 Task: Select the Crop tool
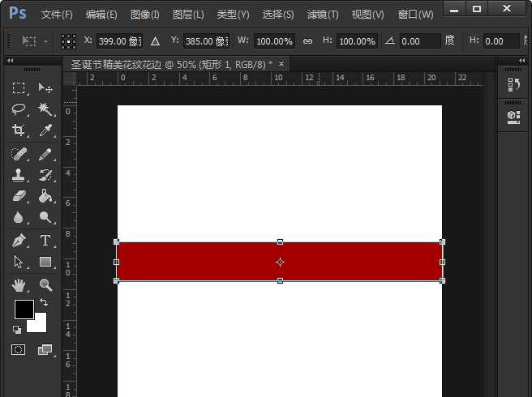pos(19,130)
